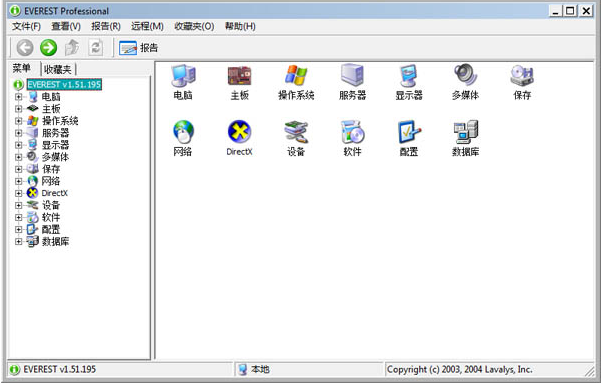The width and height of the screenshot is (601, 383).
Task: Expand the 数据库 tree node
Action: tap(18, 241)
